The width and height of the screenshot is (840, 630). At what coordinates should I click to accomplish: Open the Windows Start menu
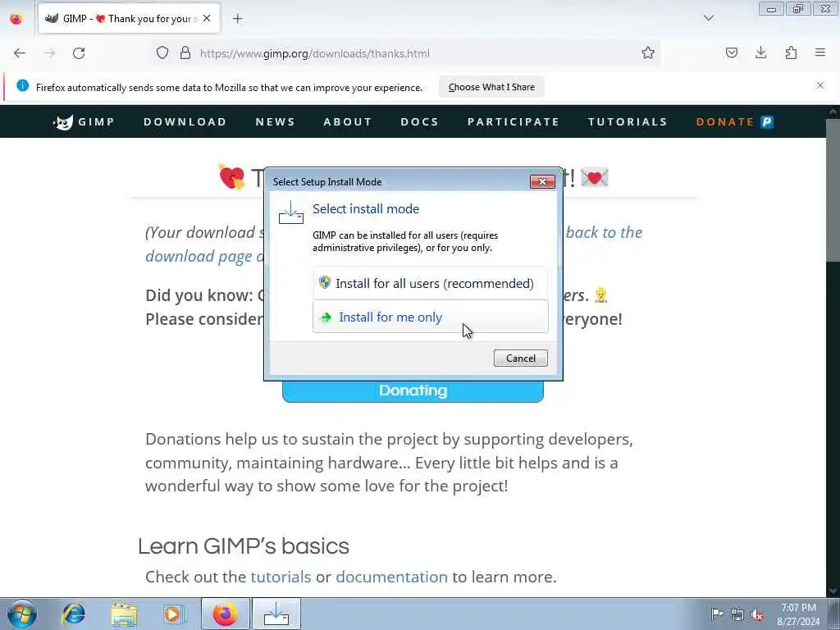tap(22, 614)
